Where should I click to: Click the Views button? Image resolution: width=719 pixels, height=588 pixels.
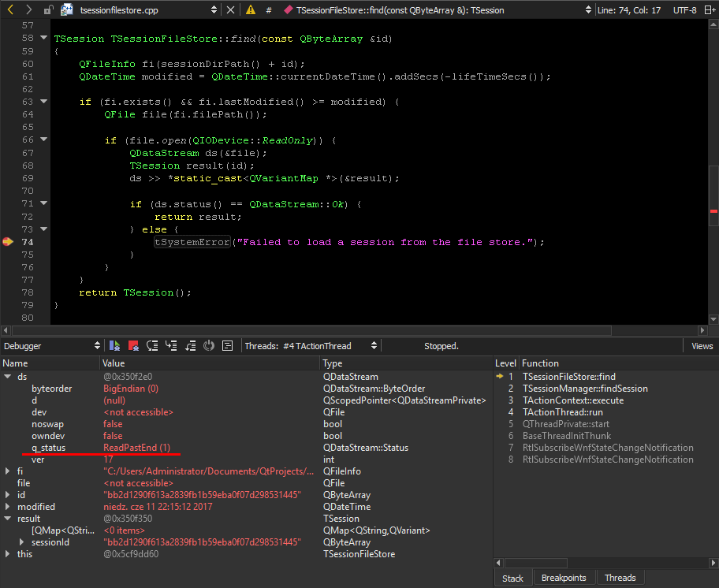(702, 345)
